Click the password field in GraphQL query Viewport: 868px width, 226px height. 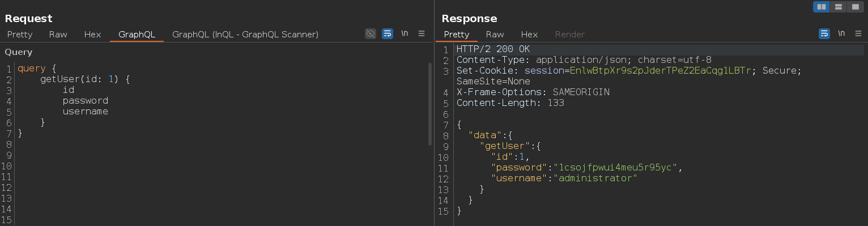86,101
